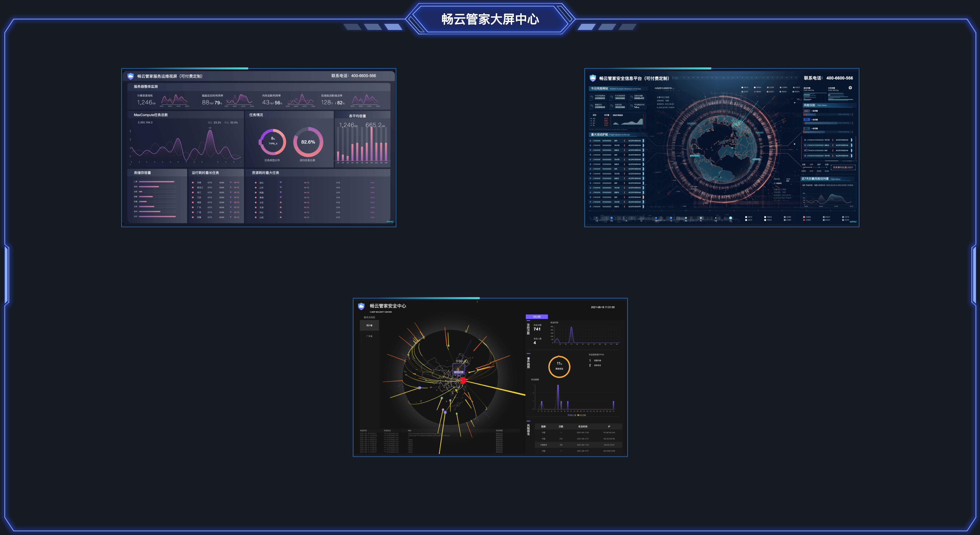This screenshot has height=535, width=980.
Task: Click the round target icon beside 中危预警
Action: tap(850, 88)
